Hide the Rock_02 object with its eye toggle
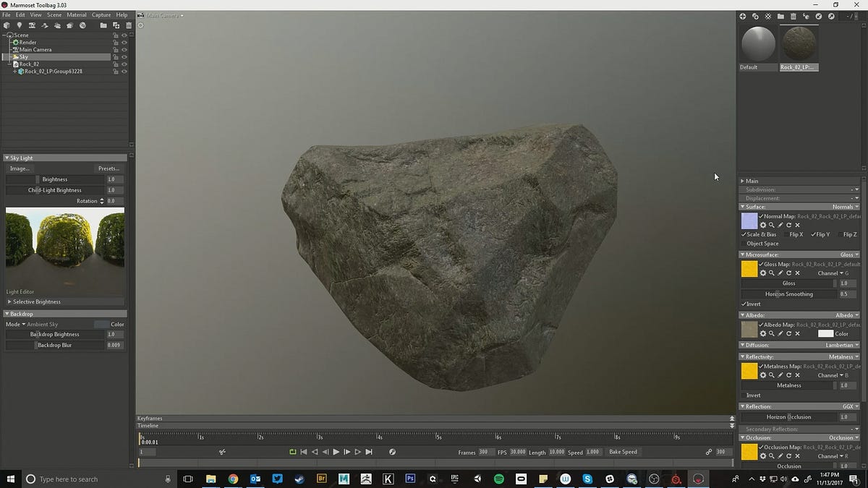This screenshot has height=488, width=868. (x=123, y=64)
